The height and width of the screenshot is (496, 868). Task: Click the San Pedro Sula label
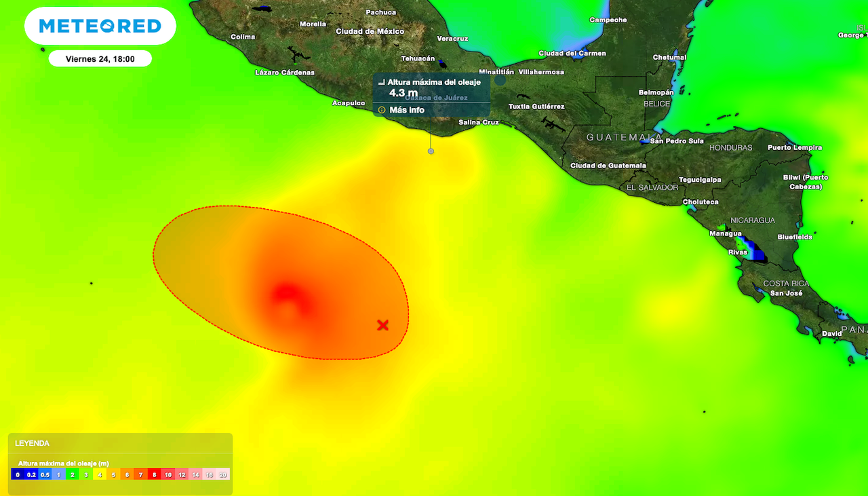click(677, 141)
